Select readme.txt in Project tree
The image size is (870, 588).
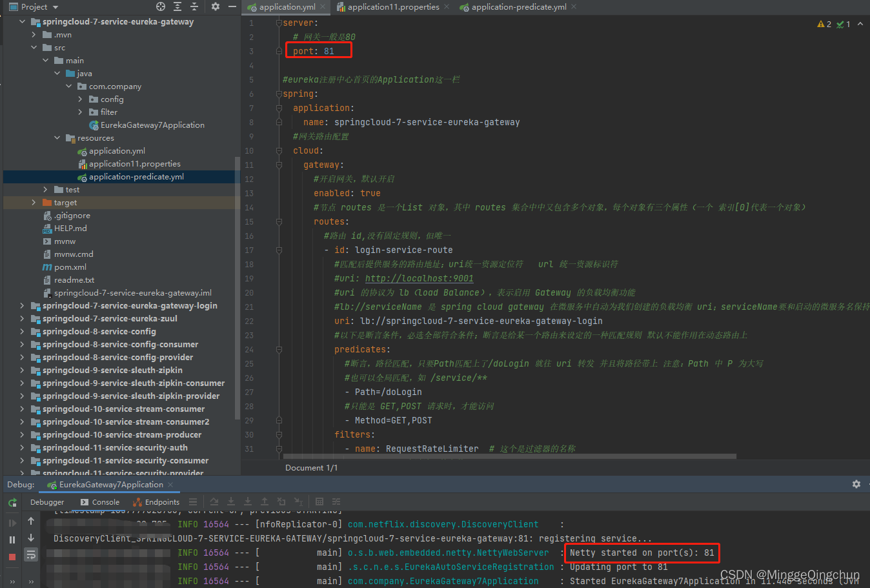[x=68, y=279]
